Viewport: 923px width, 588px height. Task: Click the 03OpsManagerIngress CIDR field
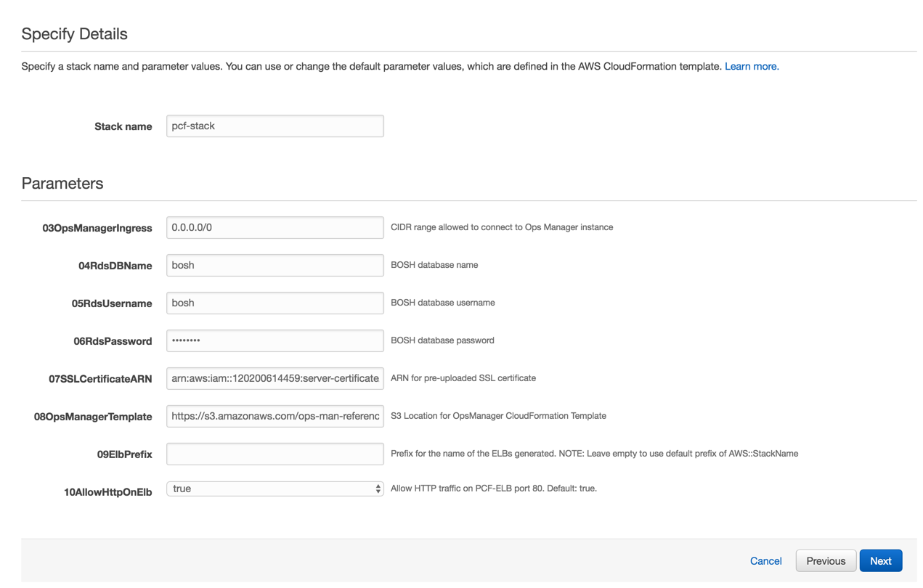[x=275, y=227]
